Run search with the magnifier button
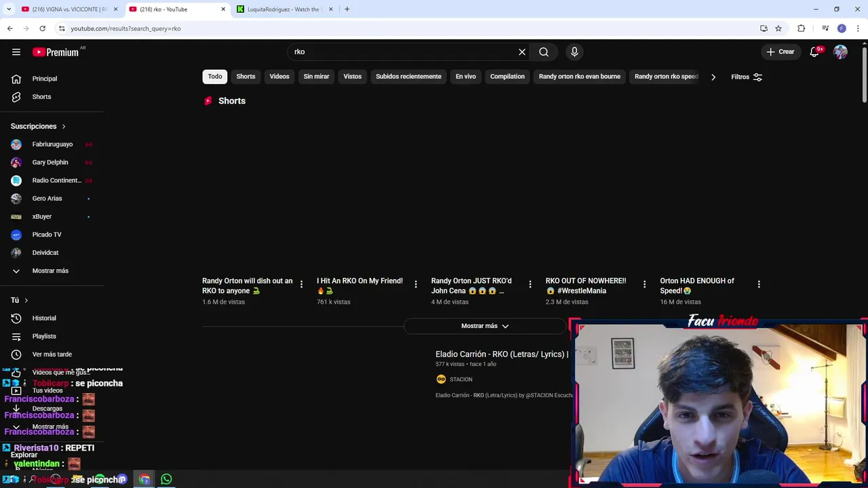This screenshot has height=488, width=868. click(544, 52)
